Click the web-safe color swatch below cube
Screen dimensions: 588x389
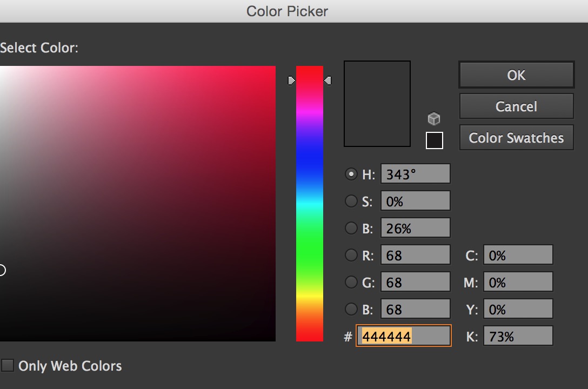[x=435, y=140]
